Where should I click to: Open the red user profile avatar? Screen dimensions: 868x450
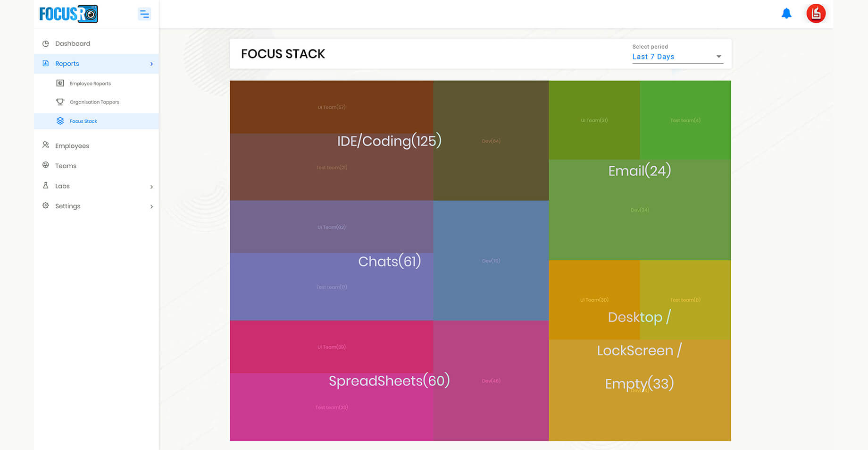[x=816, y=14]
